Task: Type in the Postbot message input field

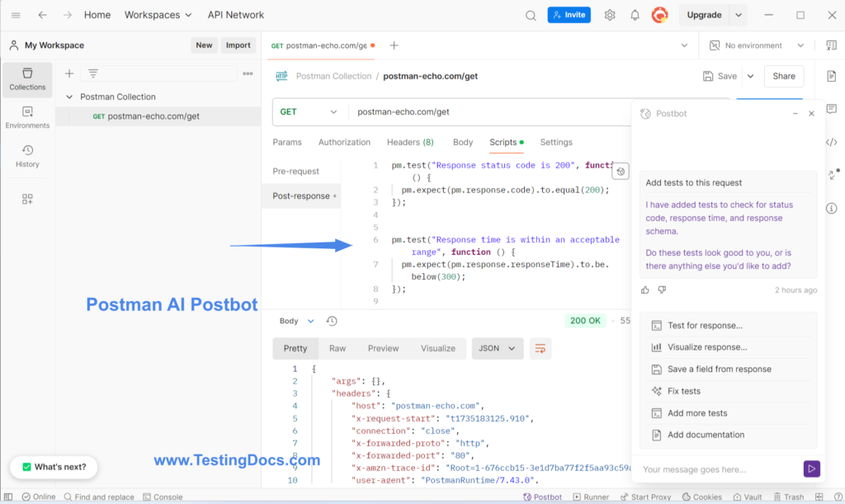Action: pos(710,469)
